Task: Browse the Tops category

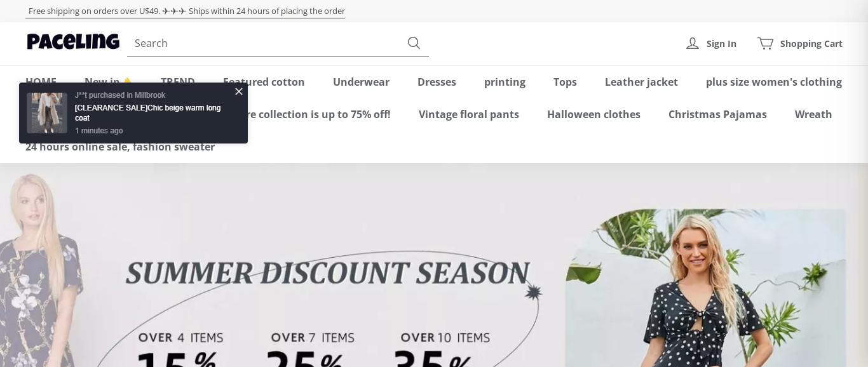Action: (x=565, y=82)
